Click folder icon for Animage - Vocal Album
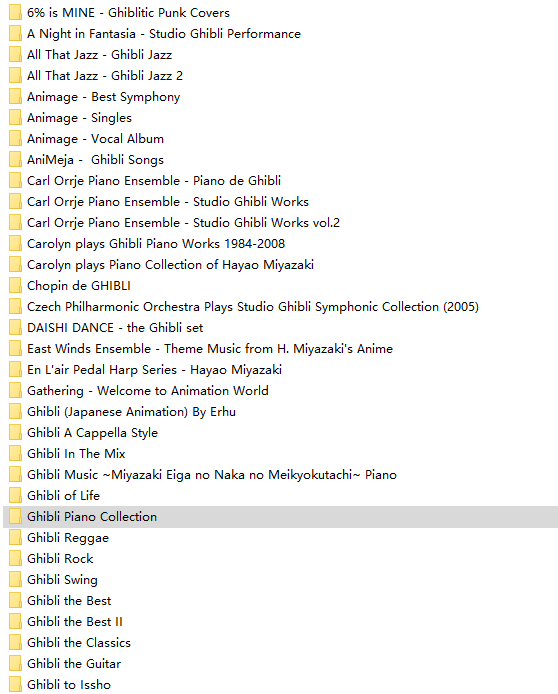This screenshot has width=558, height=694. pyautogui.click(x=15, y=139)
